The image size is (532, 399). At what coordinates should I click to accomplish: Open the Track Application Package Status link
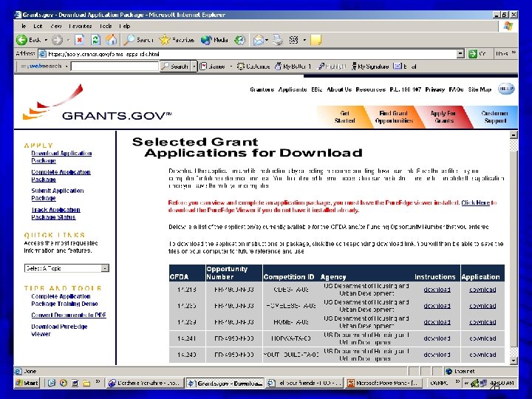(55, 214)
